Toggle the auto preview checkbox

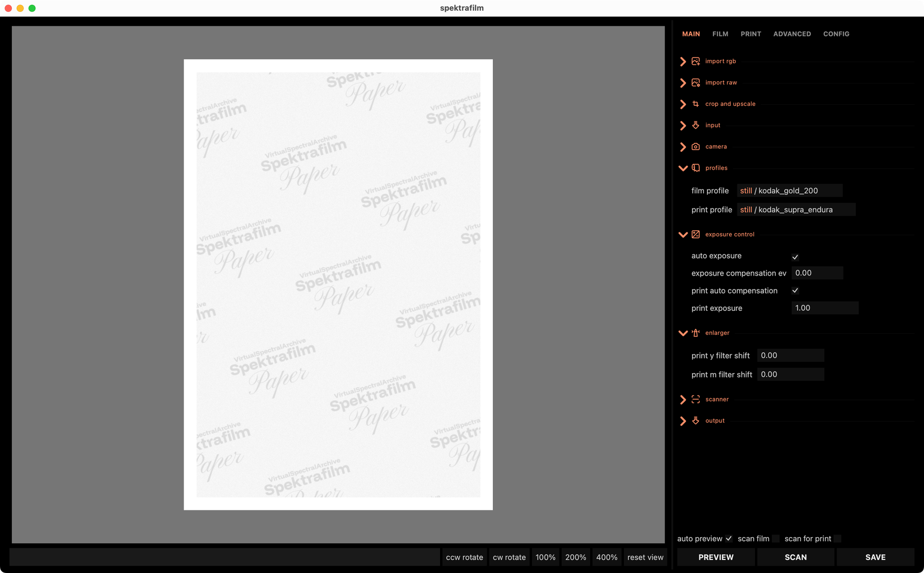(x=729, y=539)
